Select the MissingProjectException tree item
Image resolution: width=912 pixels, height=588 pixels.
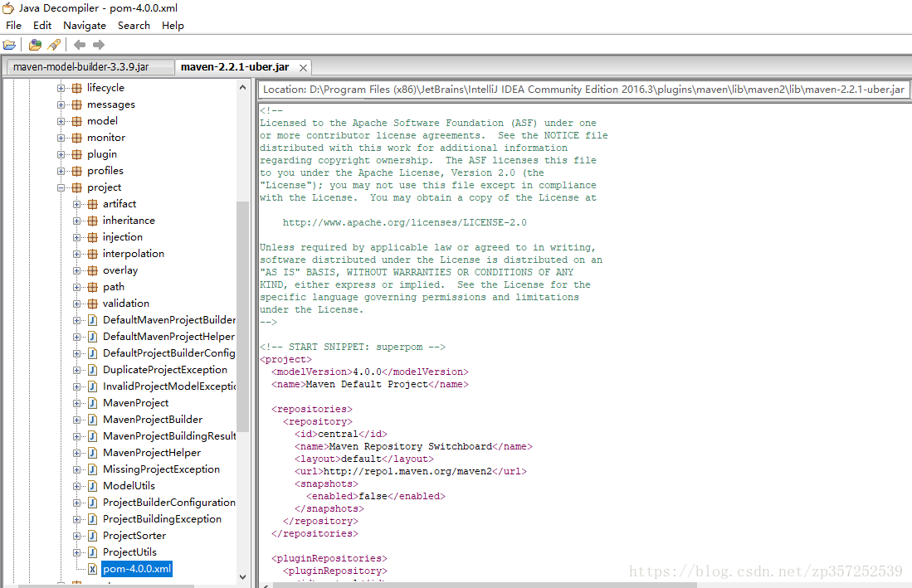click(x=161, y=469)
